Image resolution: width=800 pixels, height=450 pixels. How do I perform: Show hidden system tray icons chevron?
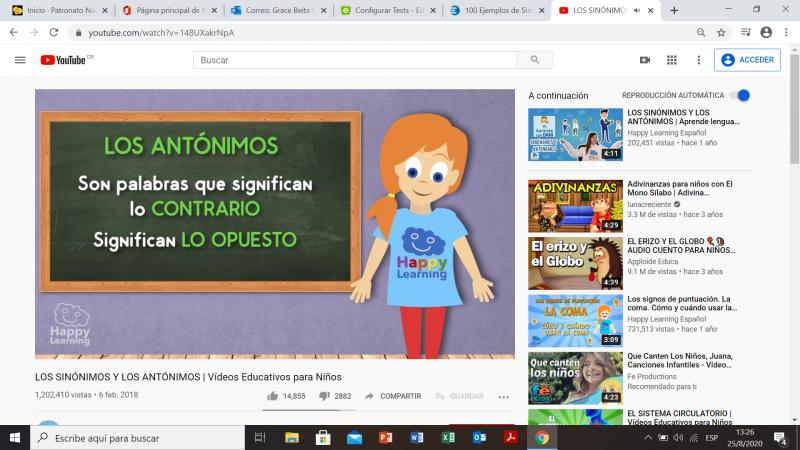pos(648,438)
